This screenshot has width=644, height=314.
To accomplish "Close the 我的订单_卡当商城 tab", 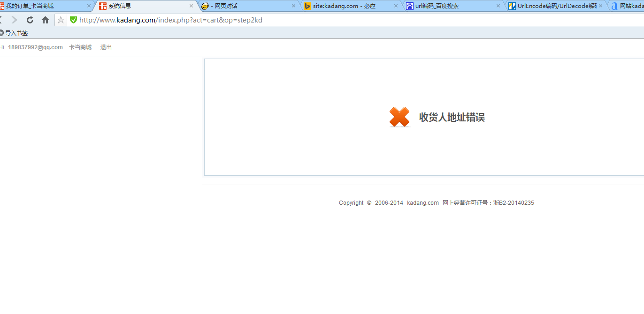I will click(x=89, y=6).
